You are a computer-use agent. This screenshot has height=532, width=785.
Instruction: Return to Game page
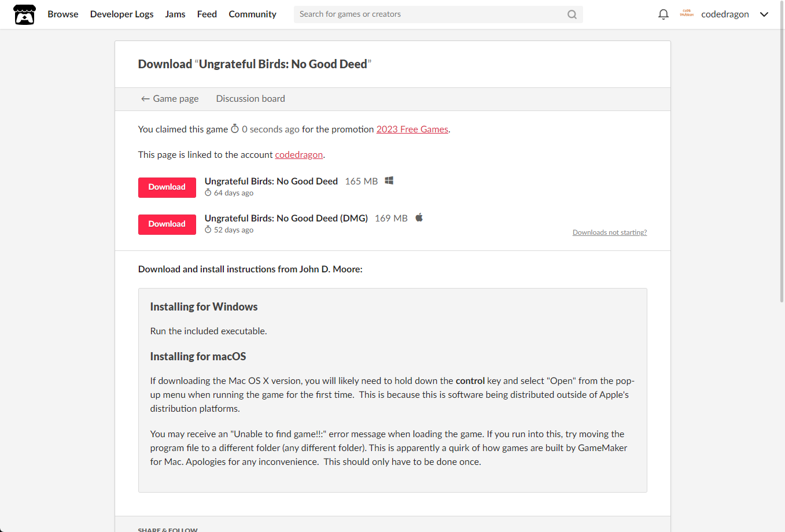pos(170,99)
